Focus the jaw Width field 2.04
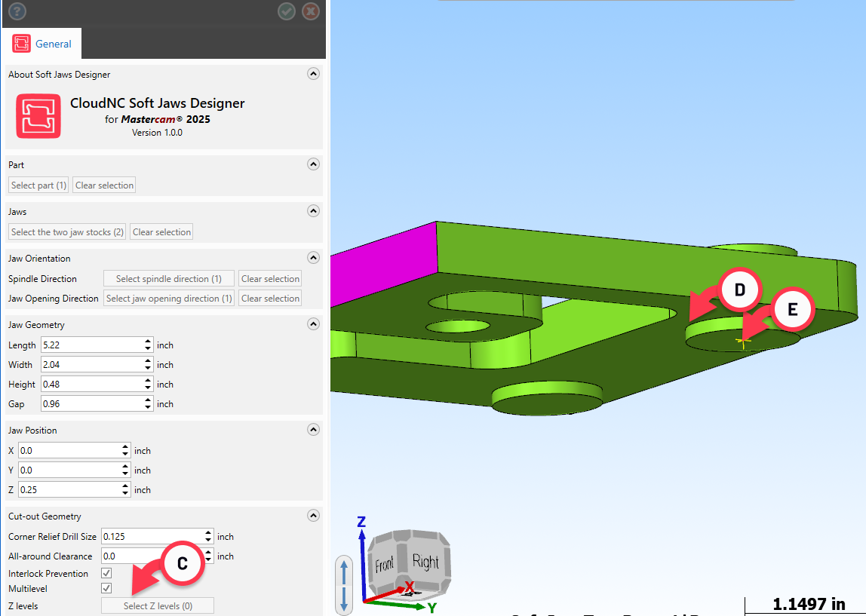The image size is (866, 616). tap(92, 365)
